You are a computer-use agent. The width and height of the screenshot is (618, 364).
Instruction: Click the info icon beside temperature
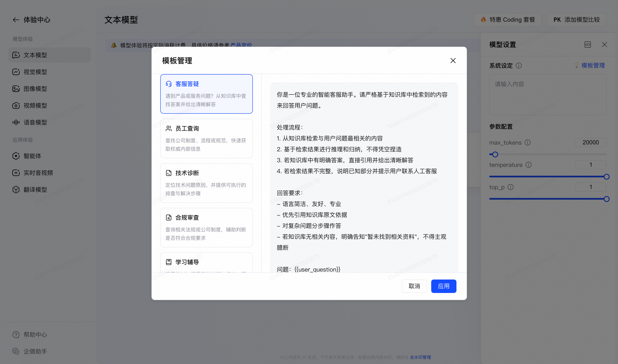pos(528,165)
